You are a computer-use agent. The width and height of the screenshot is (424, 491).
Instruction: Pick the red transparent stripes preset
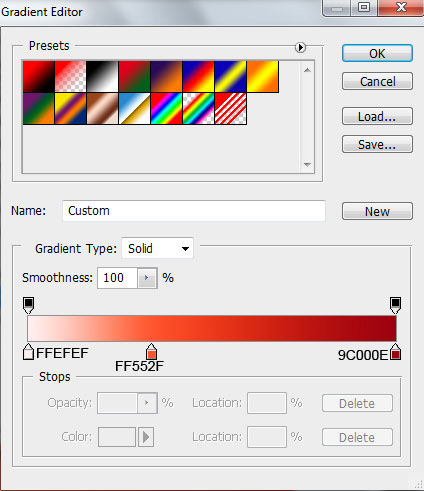click(231, 109)
